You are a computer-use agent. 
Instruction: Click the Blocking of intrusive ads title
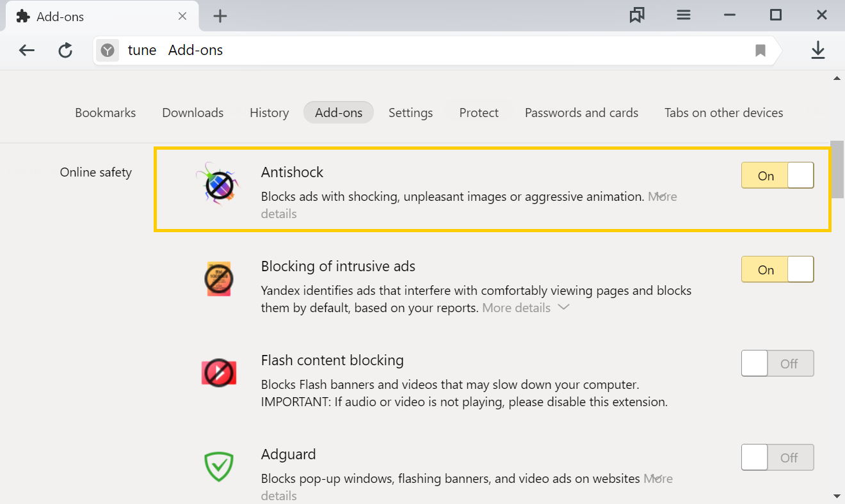point(338,266)
